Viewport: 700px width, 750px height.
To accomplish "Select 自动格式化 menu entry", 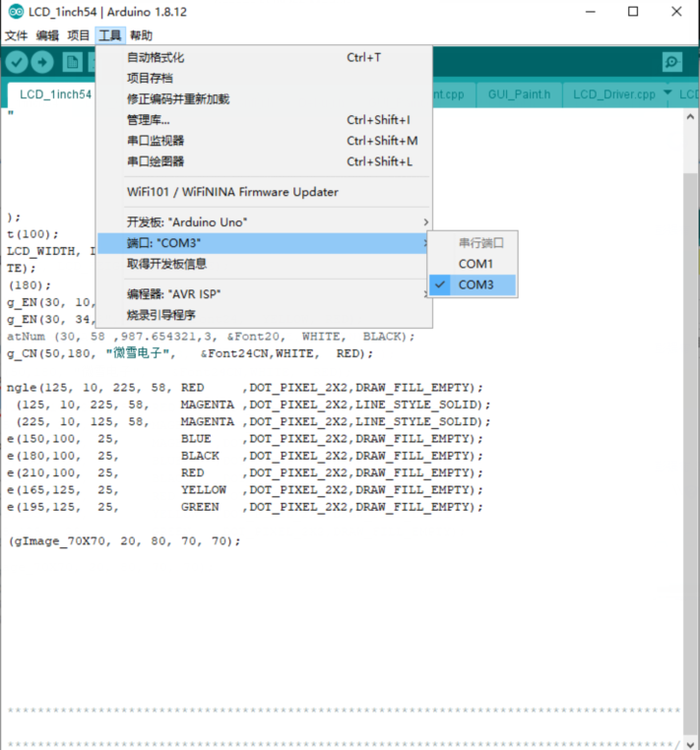I will pos(265,57).
